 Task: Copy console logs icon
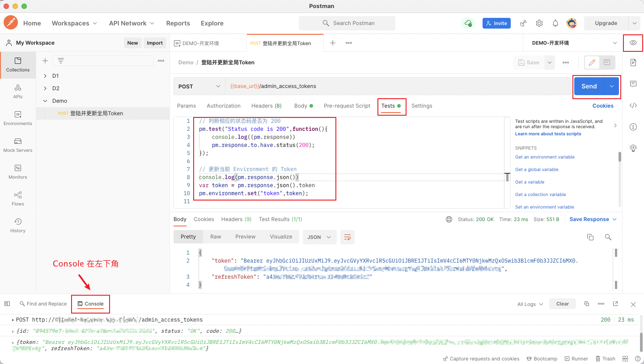[x=587, y=304]
